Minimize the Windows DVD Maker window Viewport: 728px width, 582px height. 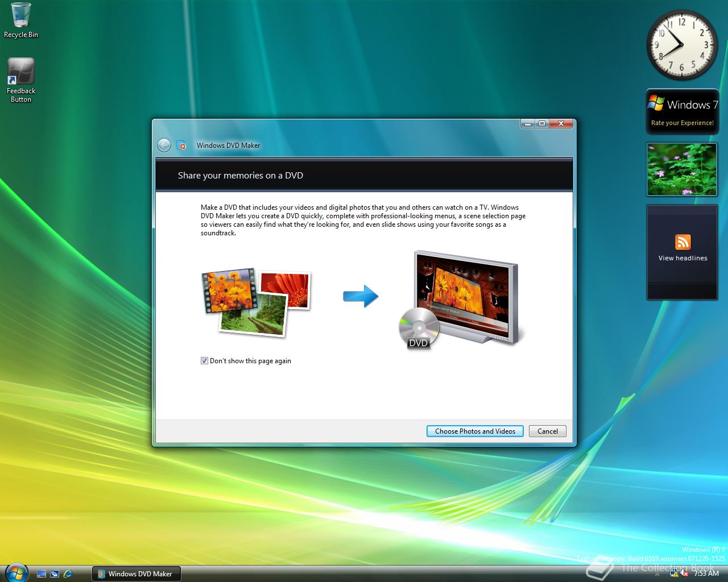coord(527,123)
